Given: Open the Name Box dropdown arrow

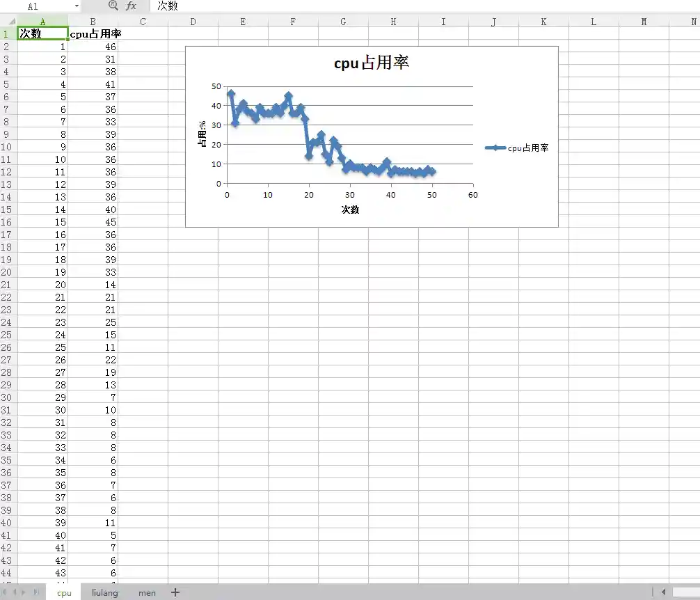Looking at the screenshot, I should [x=77, y=6].
